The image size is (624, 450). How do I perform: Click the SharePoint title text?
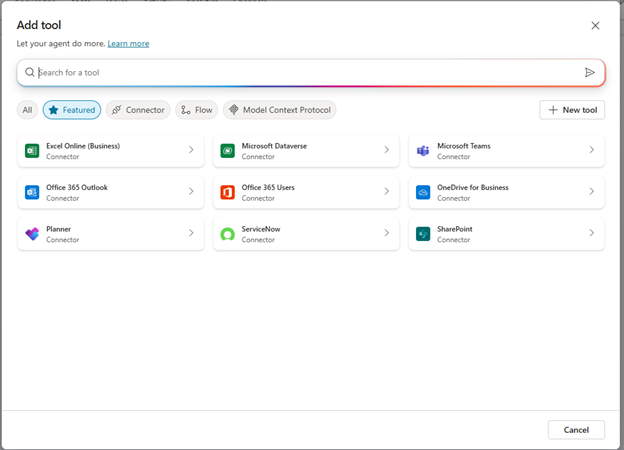pos(454,229)
